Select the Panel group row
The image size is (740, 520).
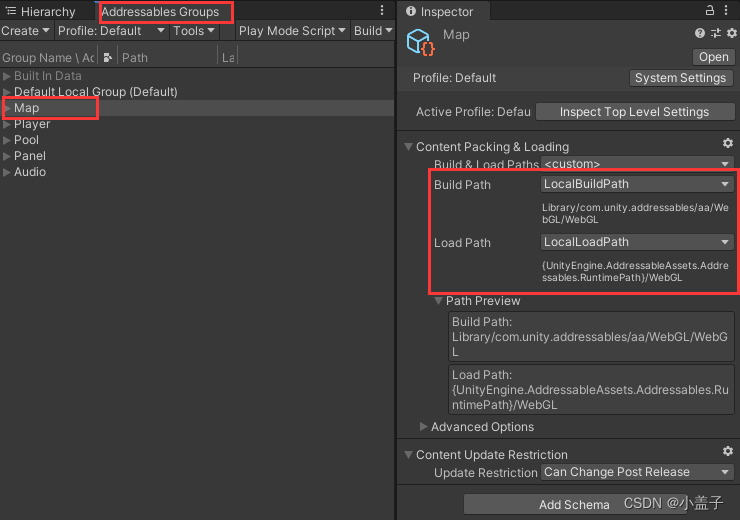(x=197, y=156)
